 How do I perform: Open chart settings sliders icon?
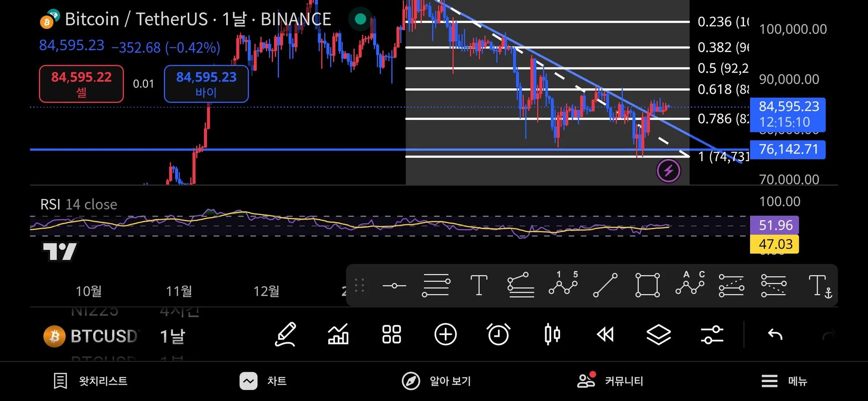[x=712, y=335]
